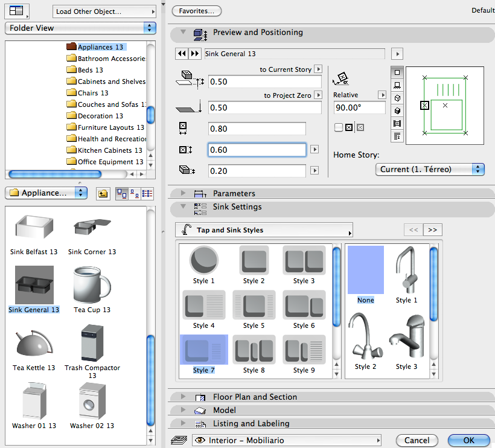
Task: Select the 3D view preview mode icon
Action: [397, 109]
